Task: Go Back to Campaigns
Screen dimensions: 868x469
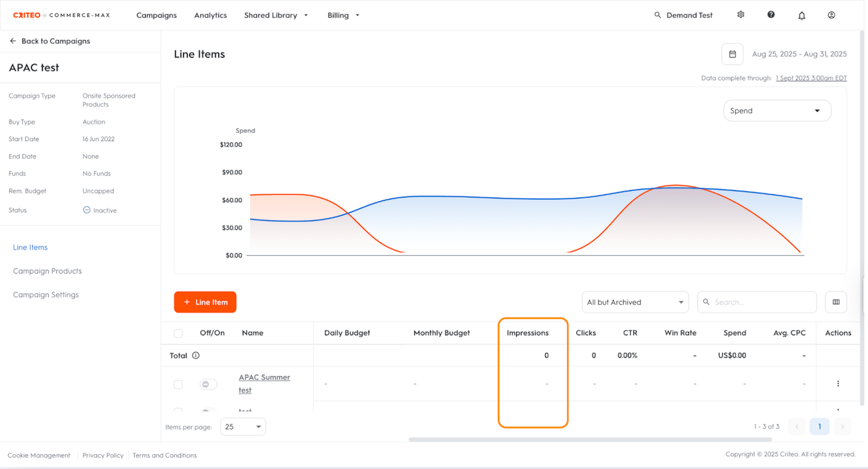Action: pos(50,41)
